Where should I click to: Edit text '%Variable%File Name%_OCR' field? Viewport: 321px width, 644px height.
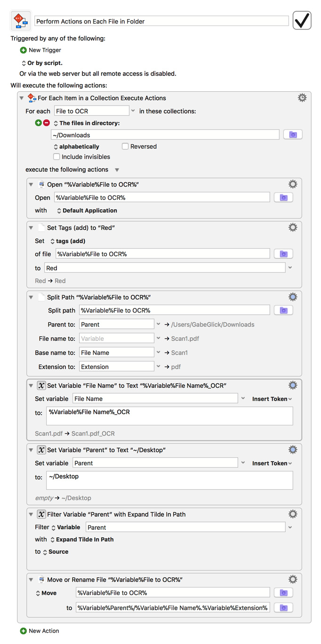coord(169,416)
